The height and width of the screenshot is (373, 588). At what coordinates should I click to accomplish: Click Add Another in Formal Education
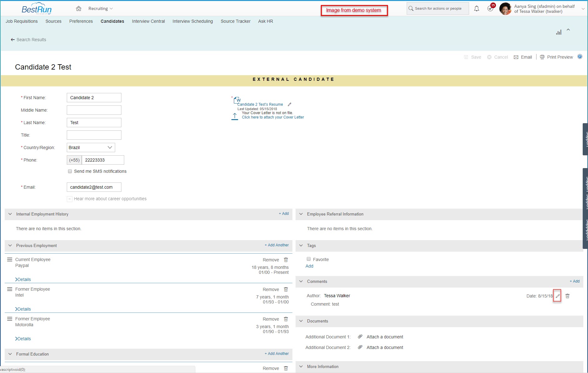277,354
